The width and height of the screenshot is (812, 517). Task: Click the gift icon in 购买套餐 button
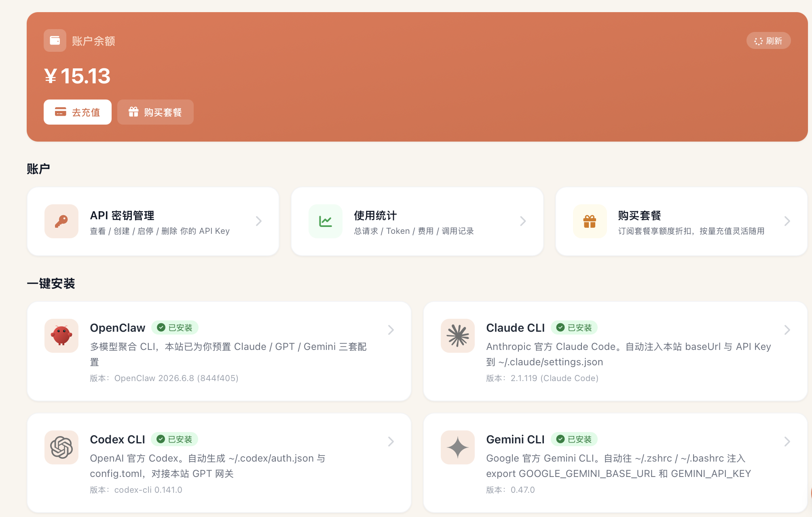[x=133, y=112]
